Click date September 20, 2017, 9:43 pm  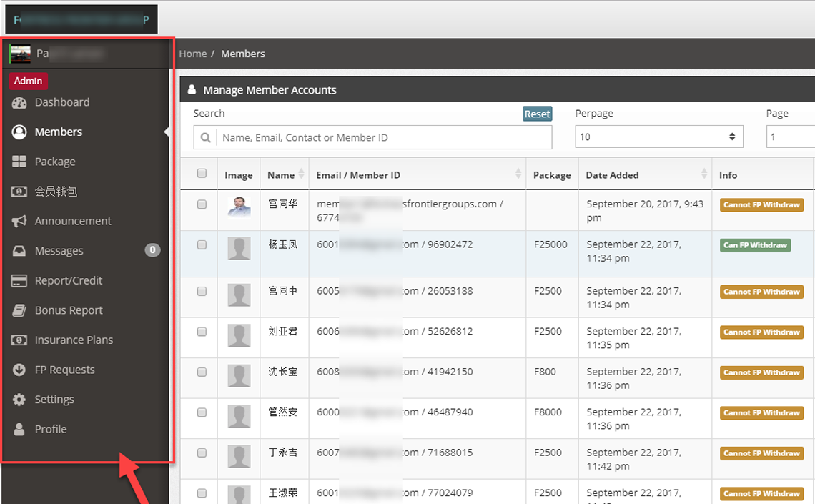tap(645, 211)
